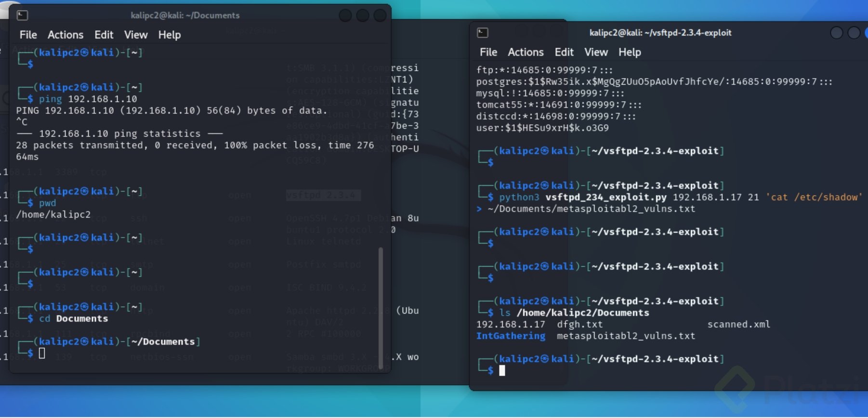868x418 pixels.
Task: Open the Help menu in the vsftpd-2.3.4-exploit terminal
Action: (630, 52)
